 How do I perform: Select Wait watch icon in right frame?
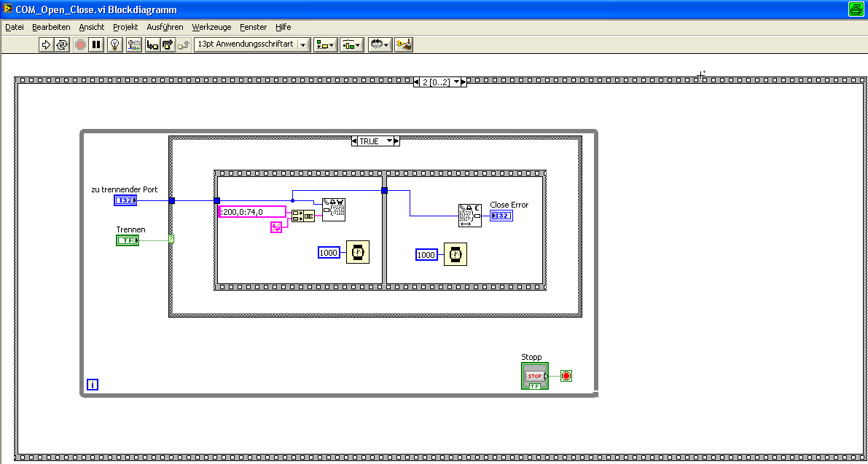[455, 253]
